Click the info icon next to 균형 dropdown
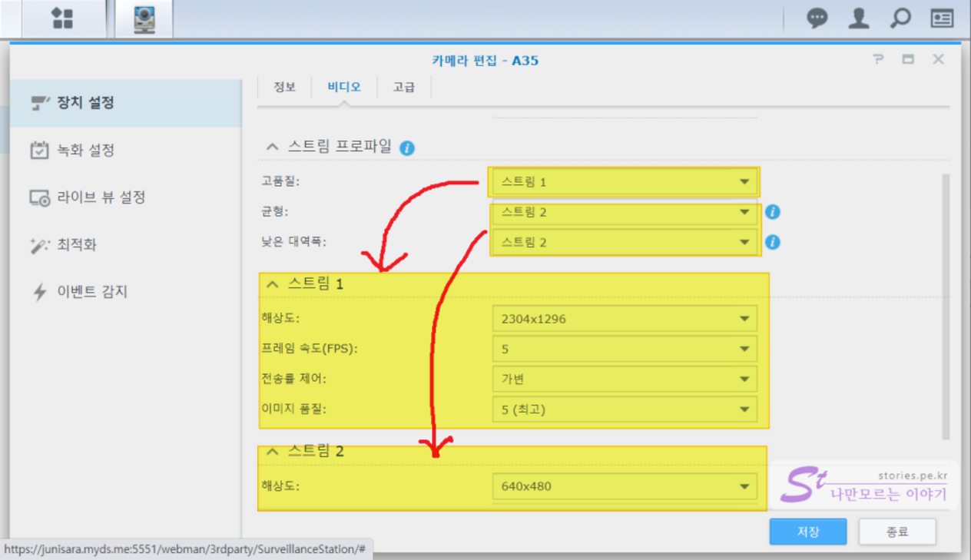Screen dimensions: 971x560 pos(773,212)
